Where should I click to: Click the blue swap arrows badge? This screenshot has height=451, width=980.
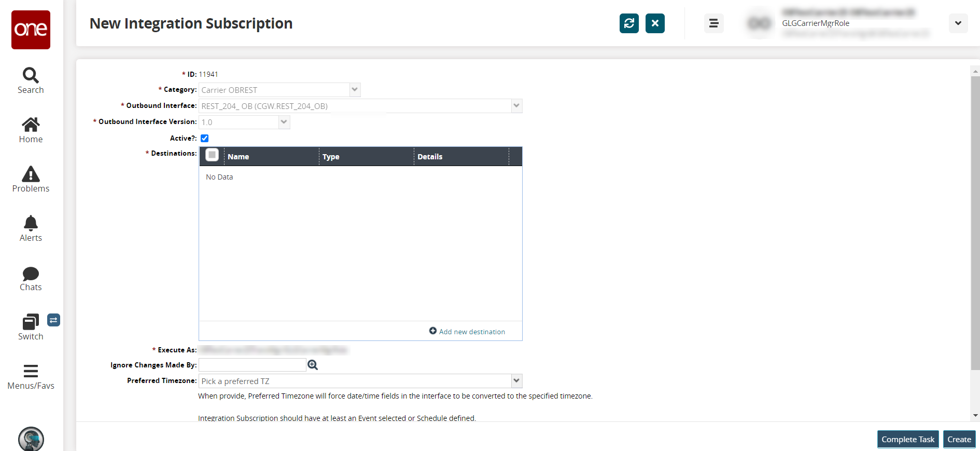(53, 320)
